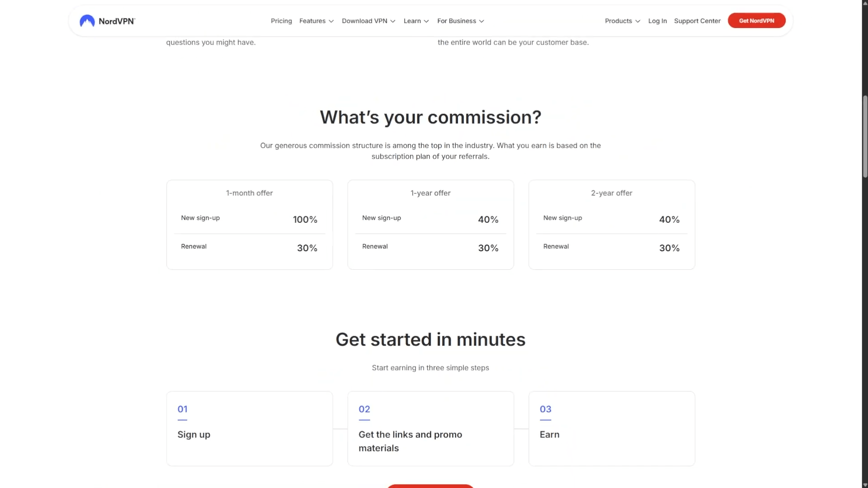This screenshot has width=868, height=488.
Task: Click the NordVPN mountain logo icon
Action: pyautogui.click(x=87, y=21)
